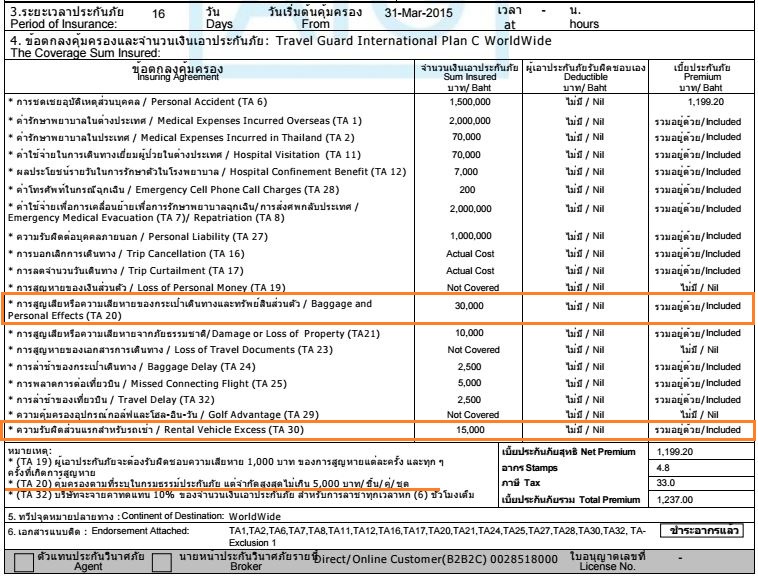Select Loss of Travel Documents (TA 23) label
The width and height of the screenshot is (758, 577).
(x=170, y=350)
